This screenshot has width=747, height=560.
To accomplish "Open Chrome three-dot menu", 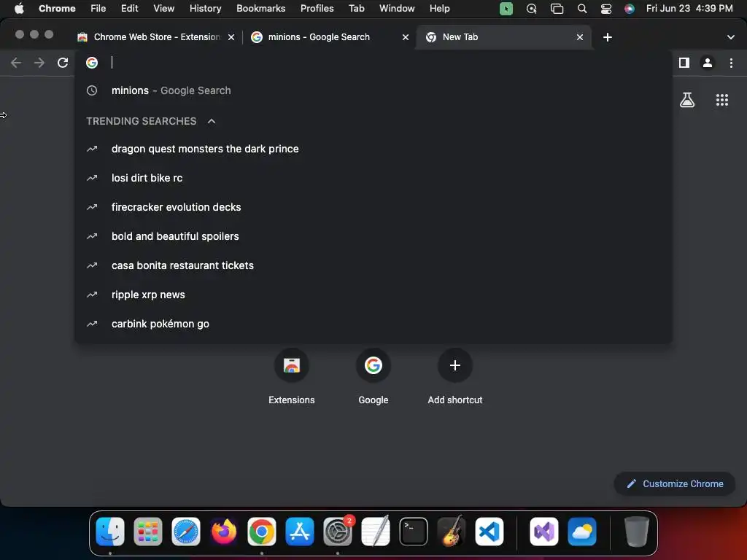I will (731, 63).
